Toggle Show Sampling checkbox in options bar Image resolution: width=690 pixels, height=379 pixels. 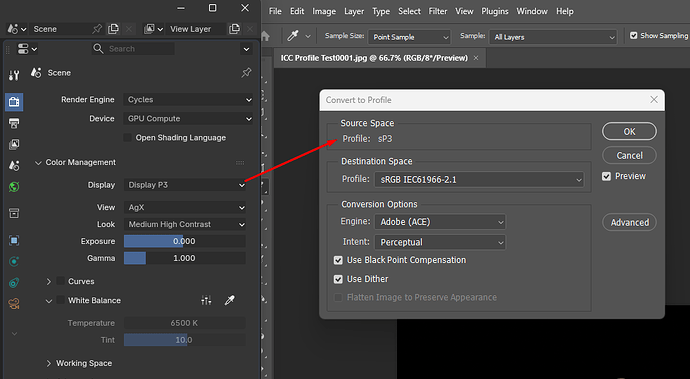coord(634,36)
